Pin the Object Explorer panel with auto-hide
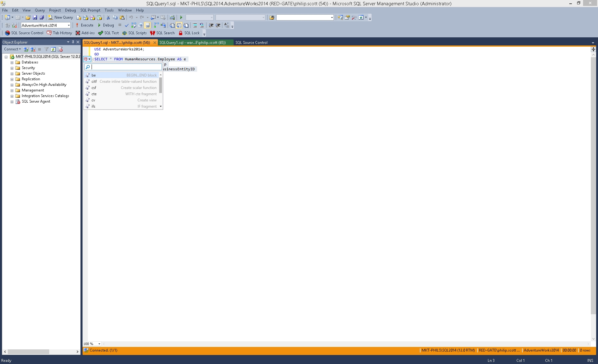 [73, 42]
